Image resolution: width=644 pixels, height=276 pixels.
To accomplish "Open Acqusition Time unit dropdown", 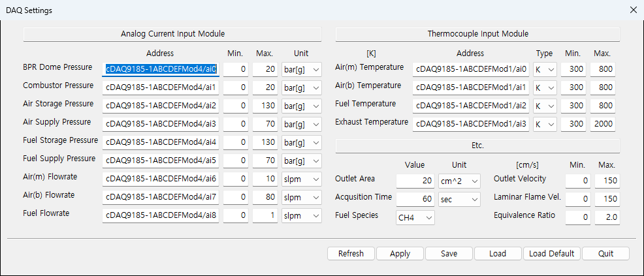I will 459,199.
